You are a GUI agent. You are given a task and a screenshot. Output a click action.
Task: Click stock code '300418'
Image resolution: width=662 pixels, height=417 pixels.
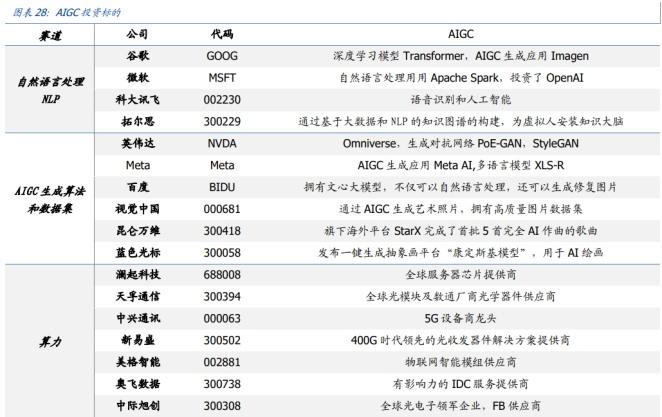point(222,231)
